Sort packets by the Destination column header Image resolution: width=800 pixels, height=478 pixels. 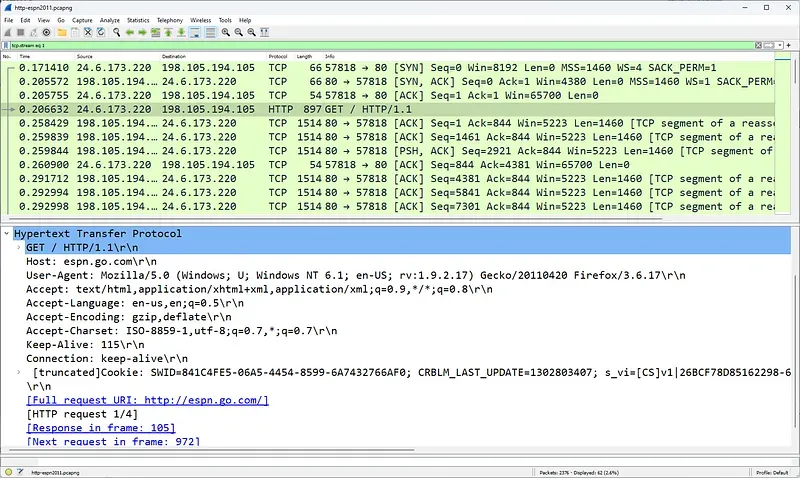tap(174, 57)
